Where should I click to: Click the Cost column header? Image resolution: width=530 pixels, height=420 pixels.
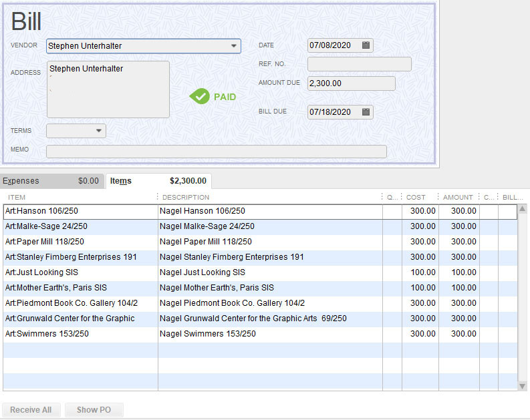pyautogui.click(x=419, y=197)
